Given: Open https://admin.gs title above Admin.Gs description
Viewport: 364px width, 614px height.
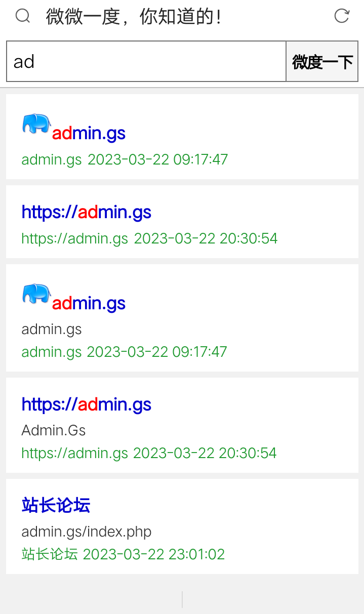Looking at the screenshot, I should click(87, 404).
